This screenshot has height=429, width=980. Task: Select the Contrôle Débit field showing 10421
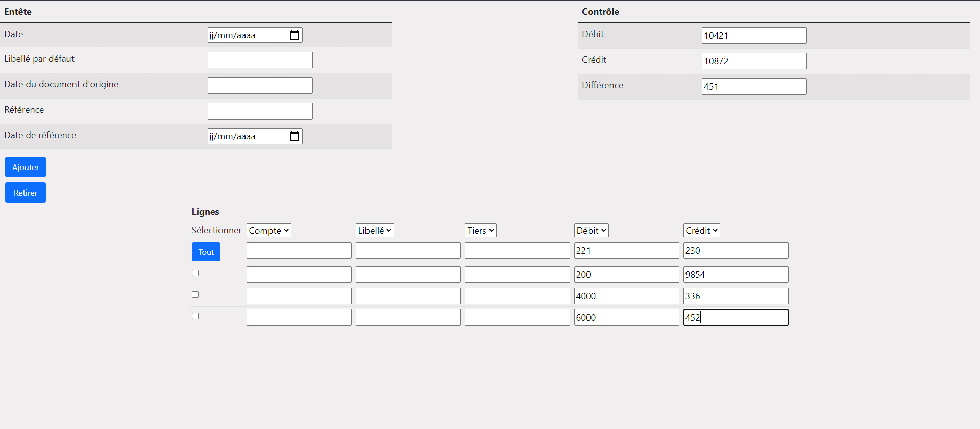coord(754,36)
